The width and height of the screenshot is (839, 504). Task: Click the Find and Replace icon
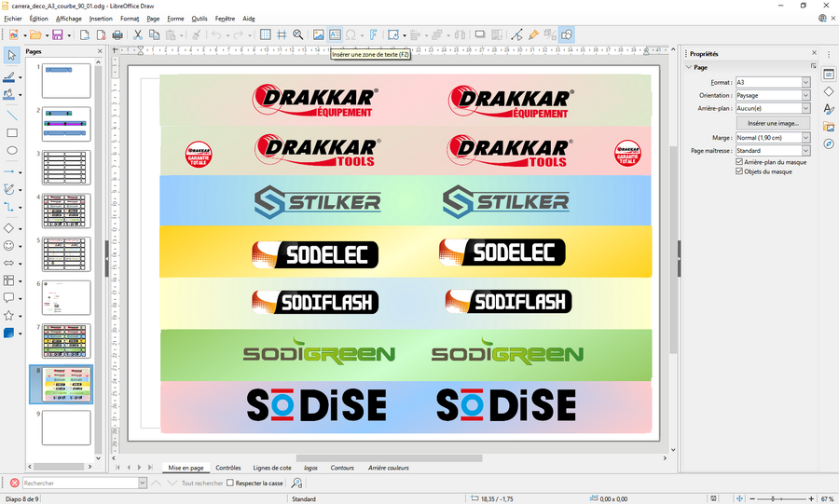pos(296,484)
